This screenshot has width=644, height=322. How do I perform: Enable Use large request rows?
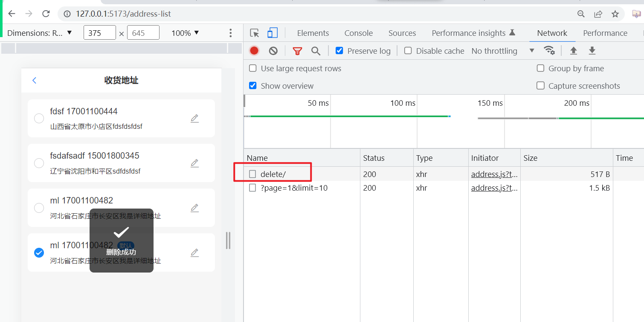click(253, 68)
